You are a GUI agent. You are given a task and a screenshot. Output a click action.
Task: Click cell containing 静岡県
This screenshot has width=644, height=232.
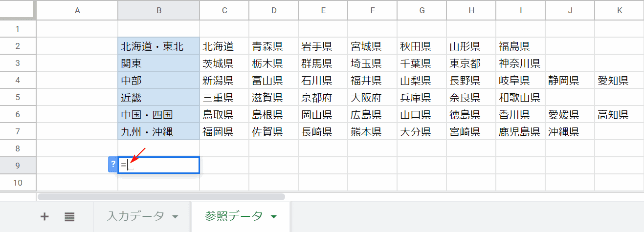tap(570, 81)
